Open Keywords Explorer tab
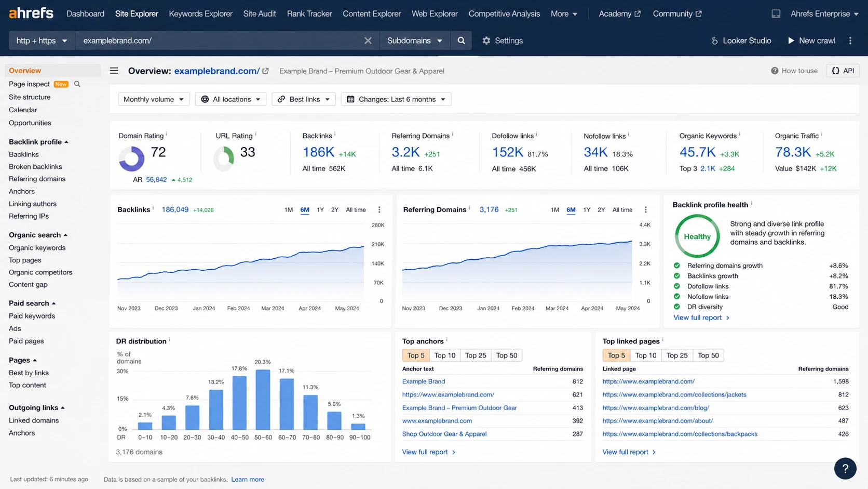Screen dimensions: 868x489 (x=200, y=14)
